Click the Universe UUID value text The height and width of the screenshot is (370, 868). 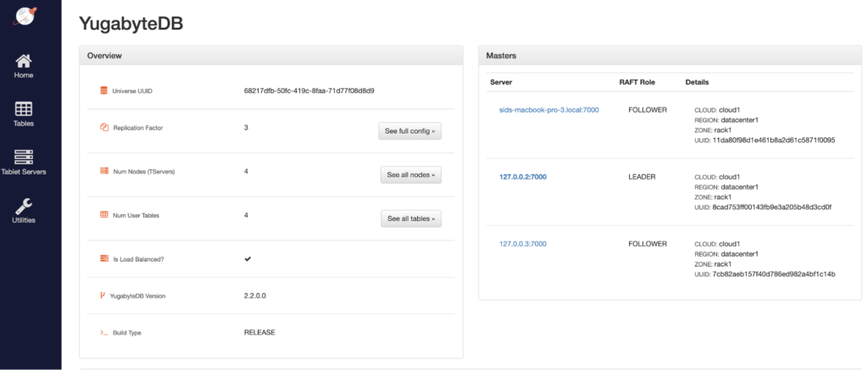point(309,90)
